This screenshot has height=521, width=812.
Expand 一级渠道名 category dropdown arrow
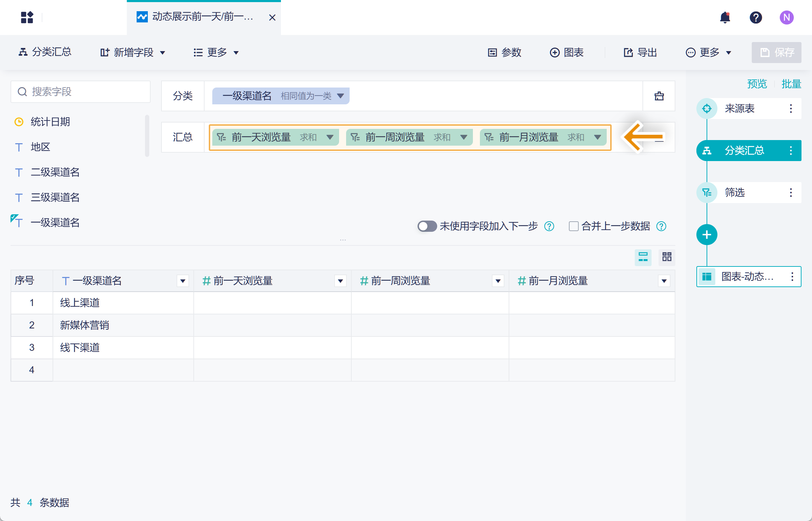point(340,96)
